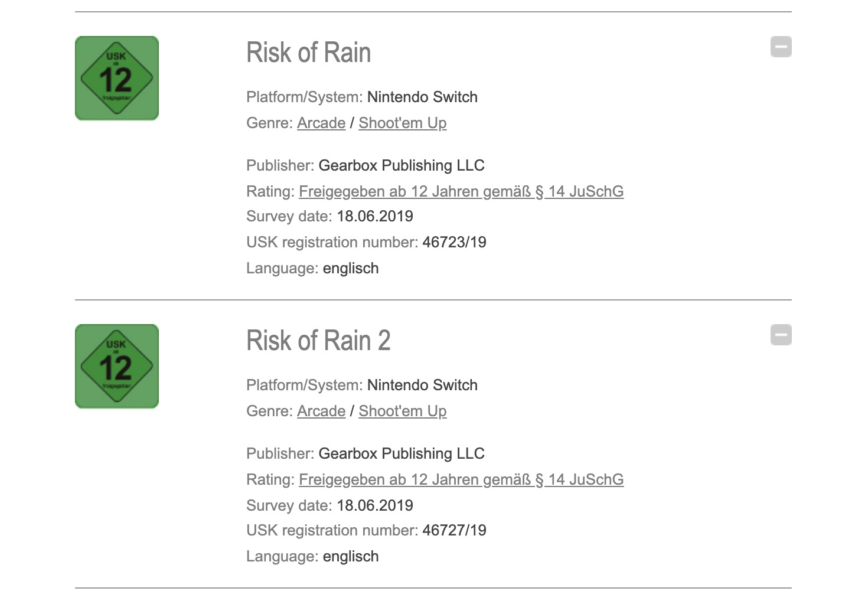The image size is (868, 601).
Task: Click the englisch language text for Risk of Rain 2
Action: click(x=351, y=556)
